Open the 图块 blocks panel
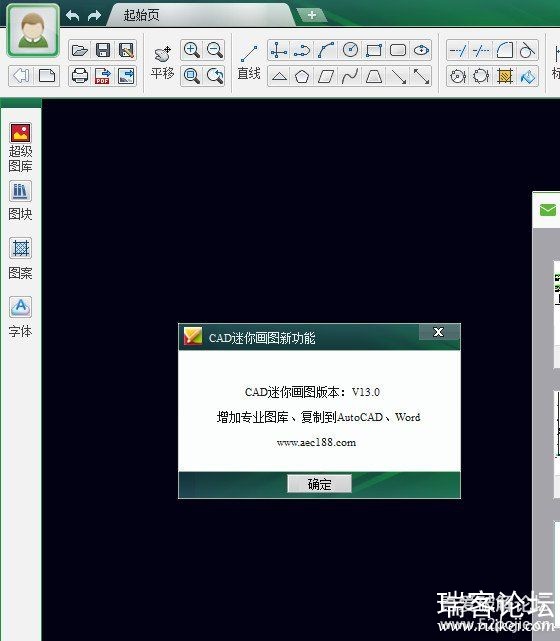560x641 pixels. tap(20, 200)
